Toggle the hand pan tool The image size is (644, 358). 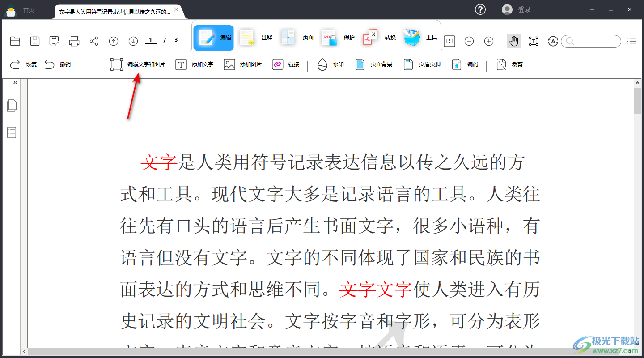click(514, 41)
